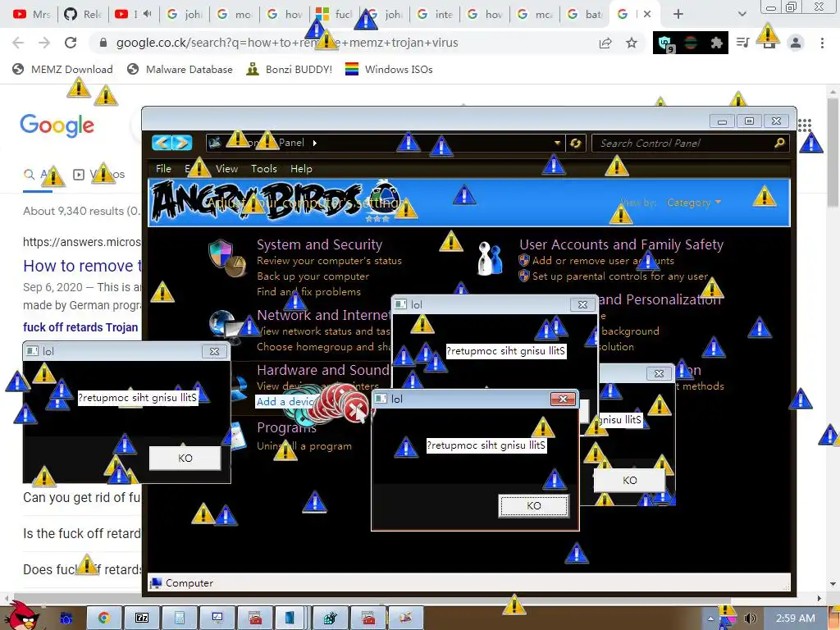Switch to the Google 'bat' tab

tap(586, 14)
